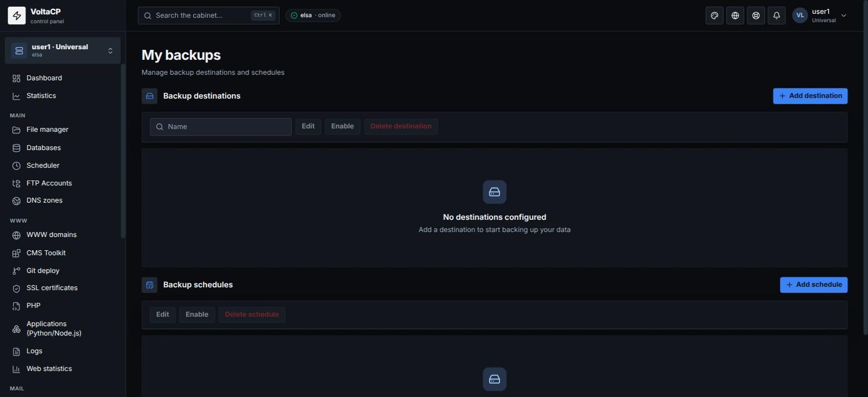The image size is (868, 397).
Task: Click the Git deploy branch icon
Action: [x=17, y=271]
